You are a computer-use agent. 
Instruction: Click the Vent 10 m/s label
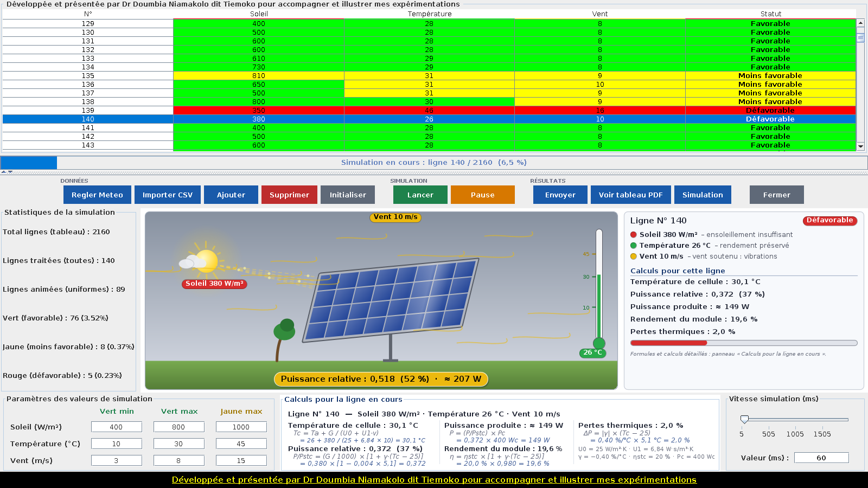click(395, 217)
